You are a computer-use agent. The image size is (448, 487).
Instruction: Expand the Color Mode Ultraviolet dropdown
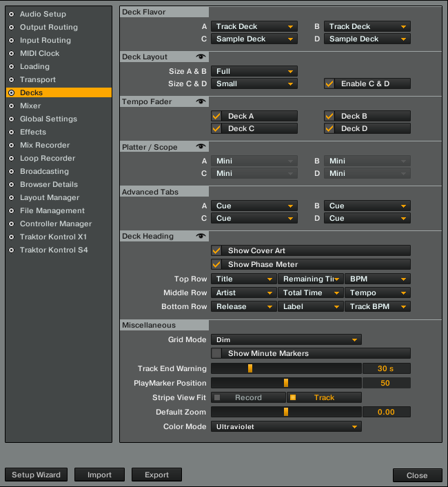pyautogui.click(x=285, y=427)
